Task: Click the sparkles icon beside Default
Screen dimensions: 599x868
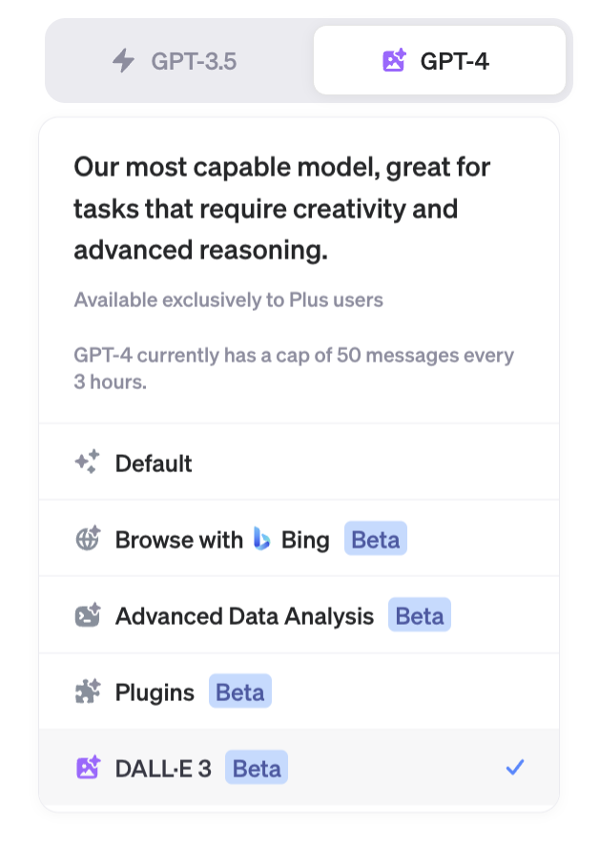Action: coord(87,463)
